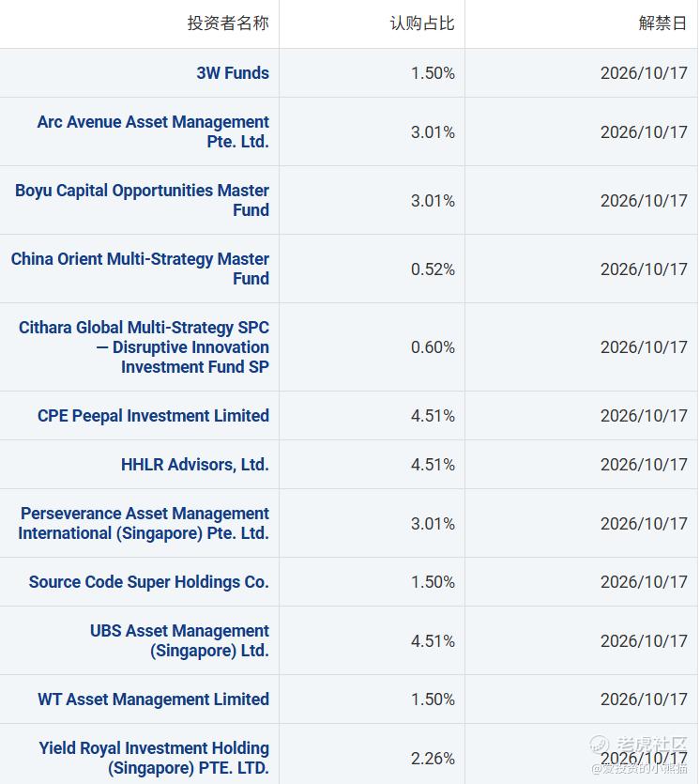This screenshot has width=700, height=784.
Task: Select Perseverance Asset Management International link
Action: tap(144, 524)
